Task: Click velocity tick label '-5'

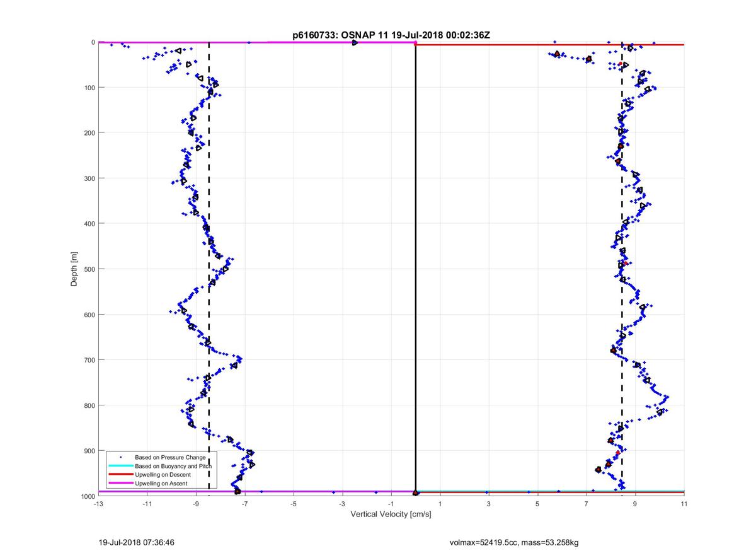Action: [293, 504]
